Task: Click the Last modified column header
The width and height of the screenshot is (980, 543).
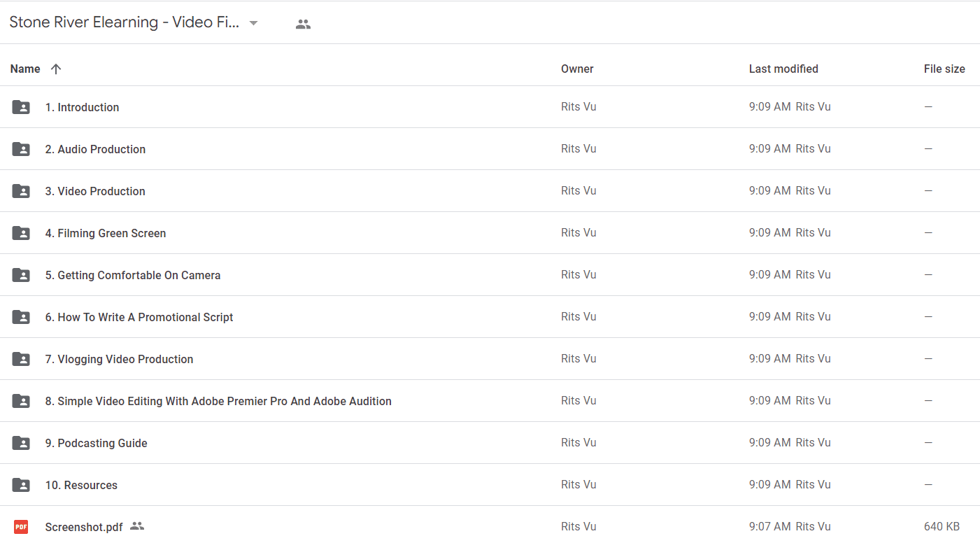Action: (x=783, y=69)
